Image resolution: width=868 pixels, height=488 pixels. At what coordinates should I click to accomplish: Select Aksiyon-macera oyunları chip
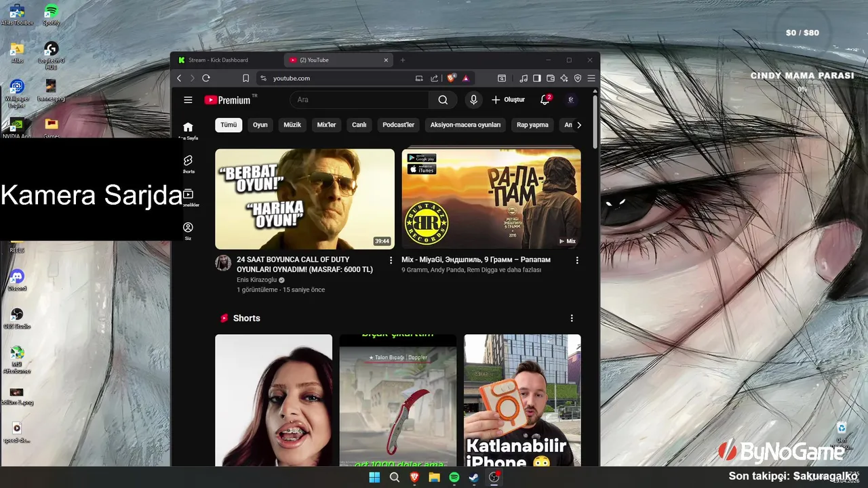[465, 125]
